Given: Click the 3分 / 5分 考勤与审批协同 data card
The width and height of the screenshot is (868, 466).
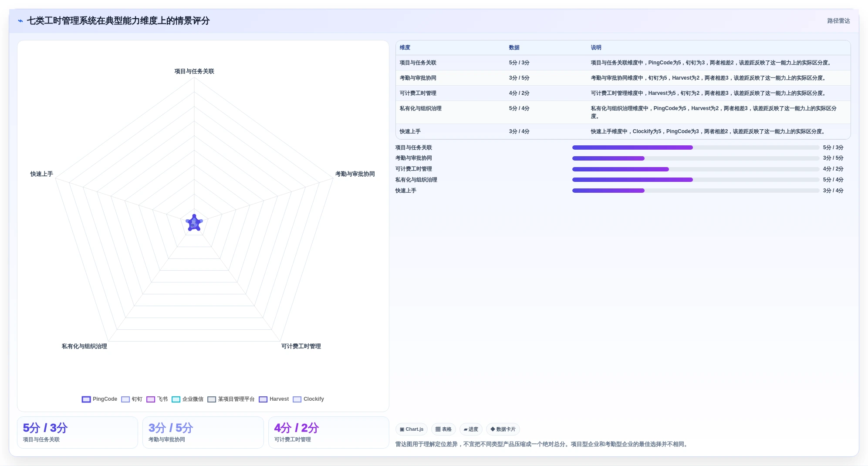Looking at the screenshot, I should coord(203,432).
